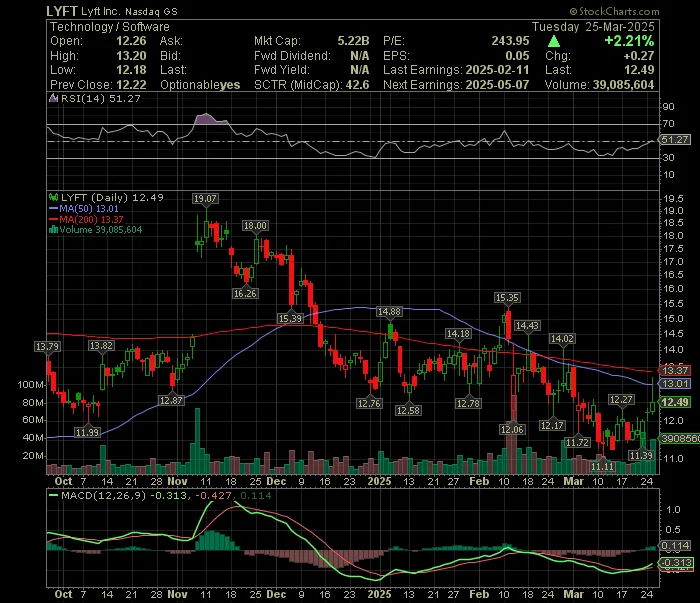Click the Low value 12.18
Screen dimensions: 700x603
pyautogui.click(x=131, y=70)
